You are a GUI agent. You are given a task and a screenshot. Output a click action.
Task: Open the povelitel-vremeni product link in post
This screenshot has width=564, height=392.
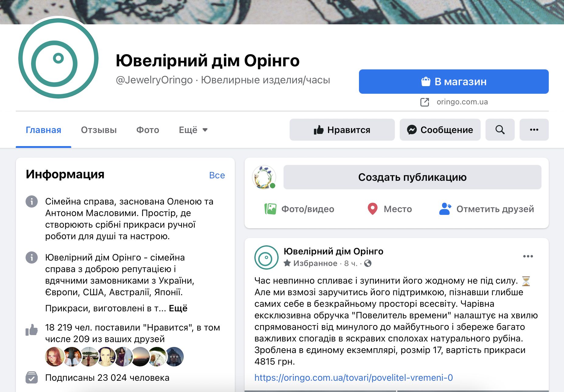(x=353, y=378)
